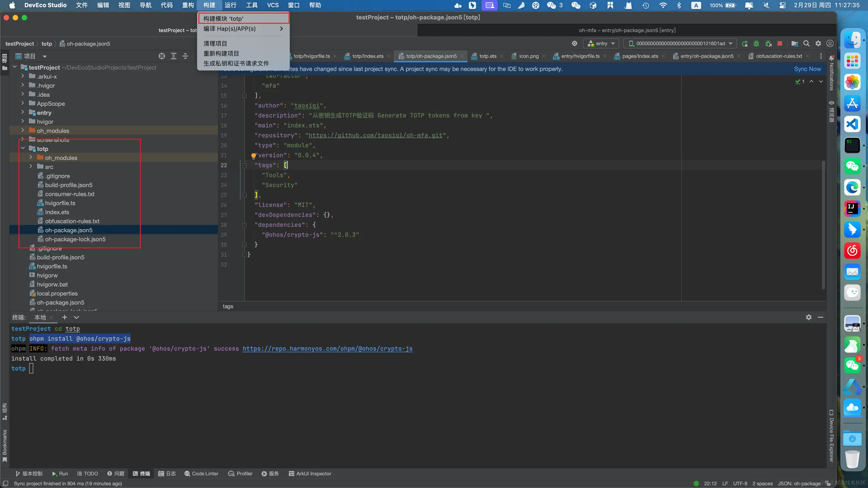Toggle the fold marker on line 28 dependencies
The width and height of the screenshot is (868, 488).
click(x=245, y=225)
